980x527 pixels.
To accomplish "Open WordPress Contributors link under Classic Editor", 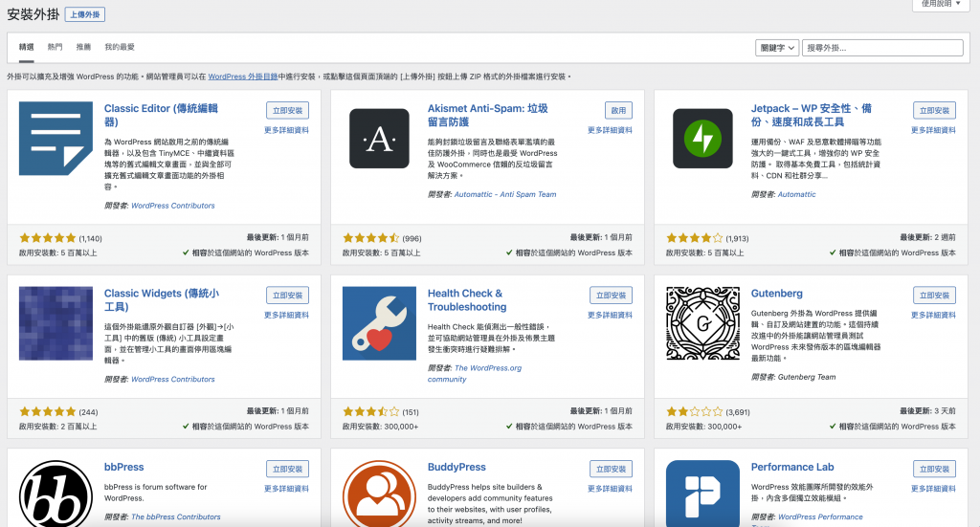I will [173, 206].
